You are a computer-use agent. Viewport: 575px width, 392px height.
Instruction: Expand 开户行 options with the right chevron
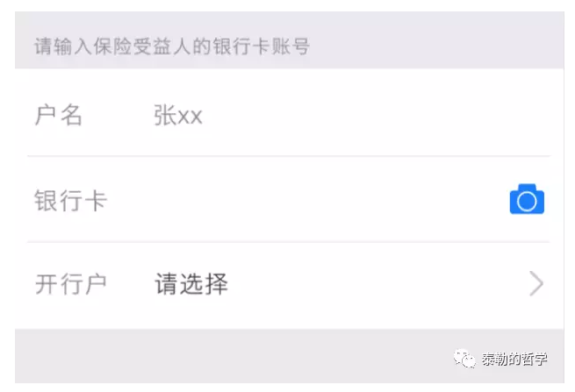(536, 284)
